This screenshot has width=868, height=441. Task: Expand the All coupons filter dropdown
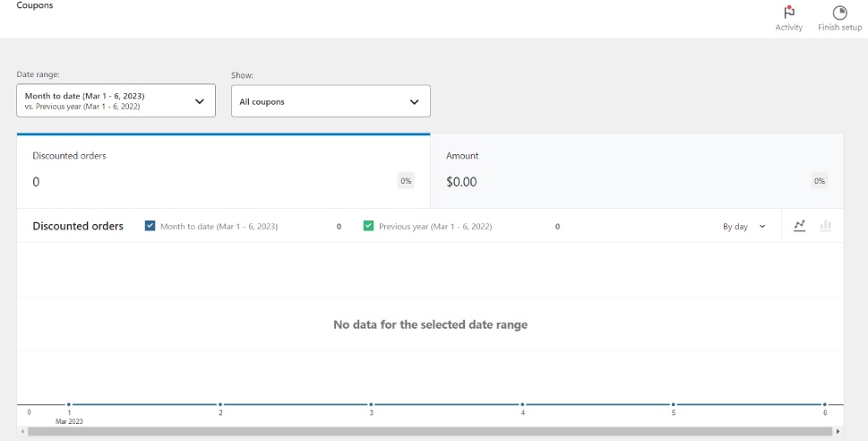tap(331, 101)
